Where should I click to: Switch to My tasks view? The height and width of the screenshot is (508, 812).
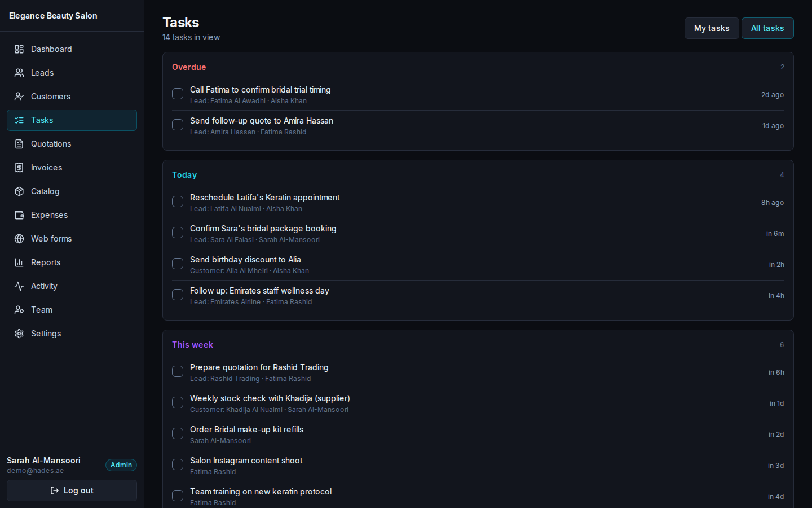pos(712,28)
